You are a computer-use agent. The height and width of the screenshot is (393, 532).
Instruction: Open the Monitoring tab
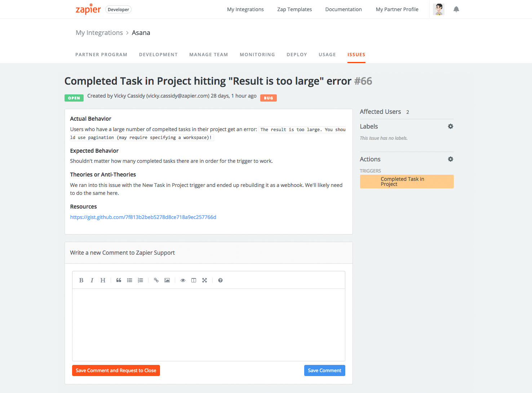tap(257, 55)
